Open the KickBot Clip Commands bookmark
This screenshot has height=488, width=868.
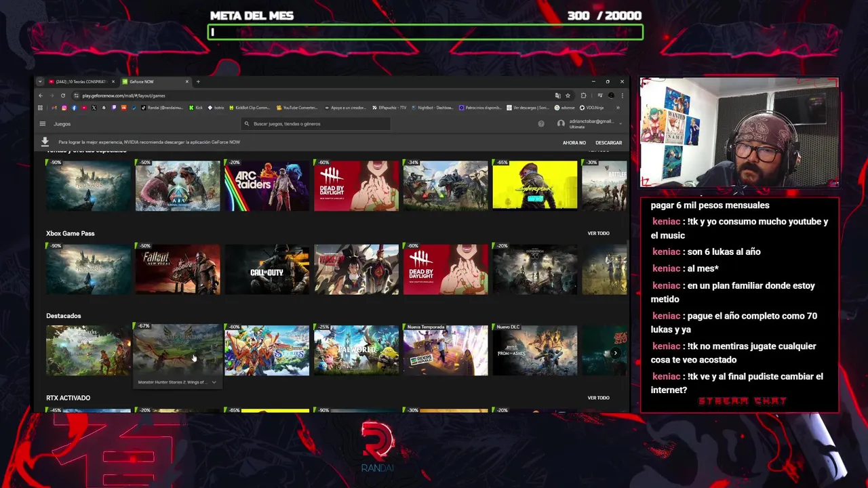(250, 108)
